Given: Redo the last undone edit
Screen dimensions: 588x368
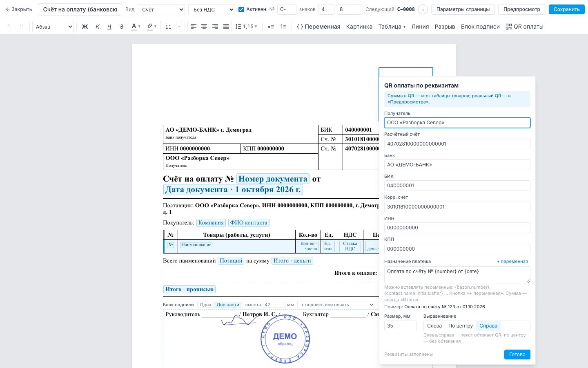Looking at the screenshot, I should pos(21,27).
